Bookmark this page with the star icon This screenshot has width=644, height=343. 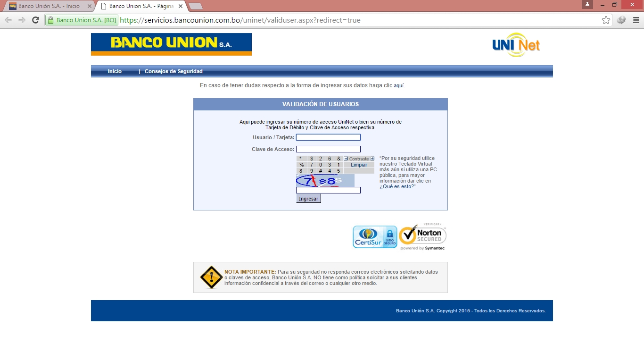click(x=606, y=20)
